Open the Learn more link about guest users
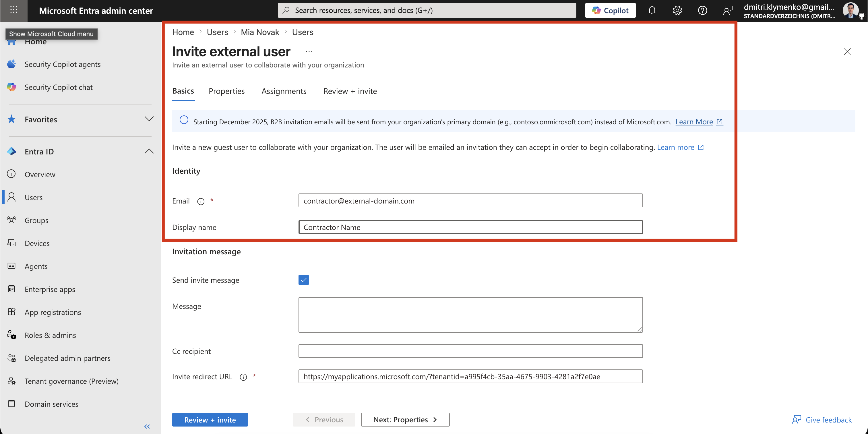 pos(680,147)
